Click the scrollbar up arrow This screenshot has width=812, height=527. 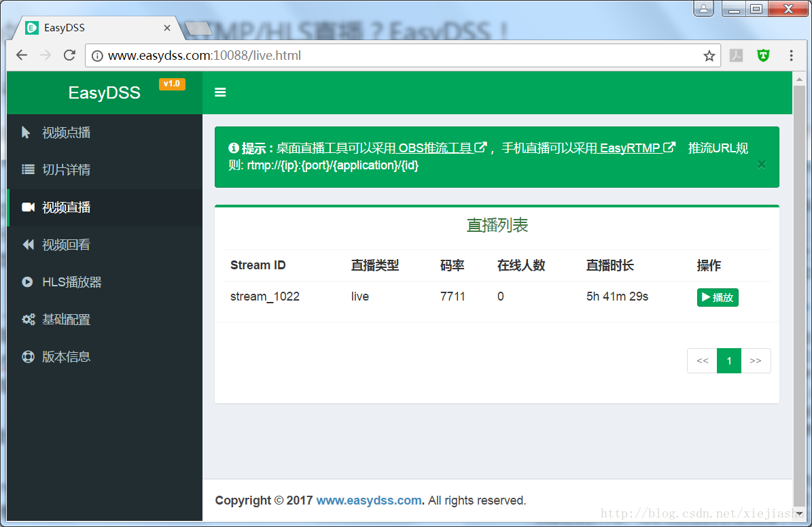click(799, 80)
